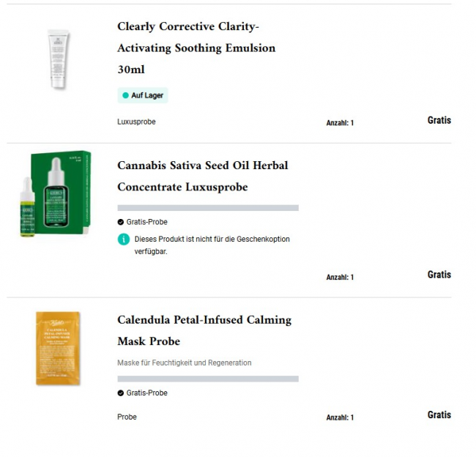
Task: Open Cannabis Sativa Seed Oil Herbal Concentrate title
Action: tap(203, 177)
